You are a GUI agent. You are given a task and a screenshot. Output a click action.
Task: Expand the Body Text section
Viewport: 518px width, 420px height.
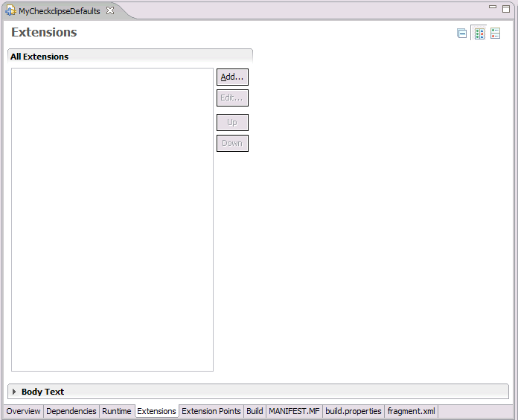tap(14, 392)
